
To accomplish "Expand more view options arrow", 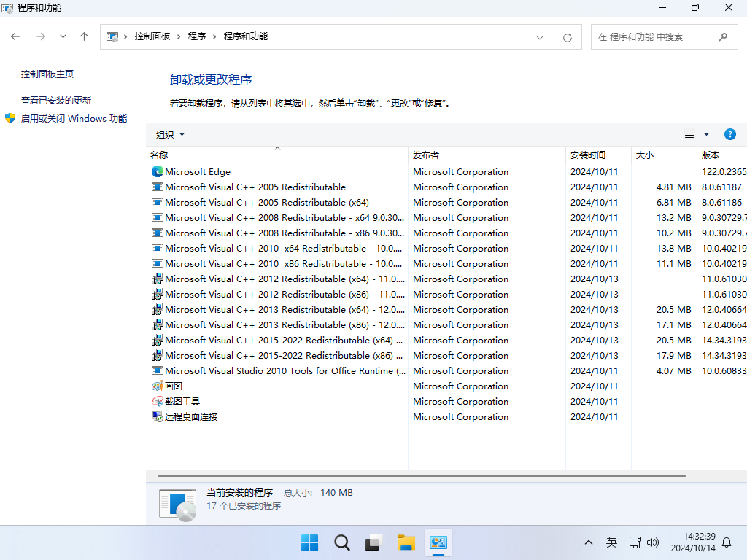I will coord(706,134).
